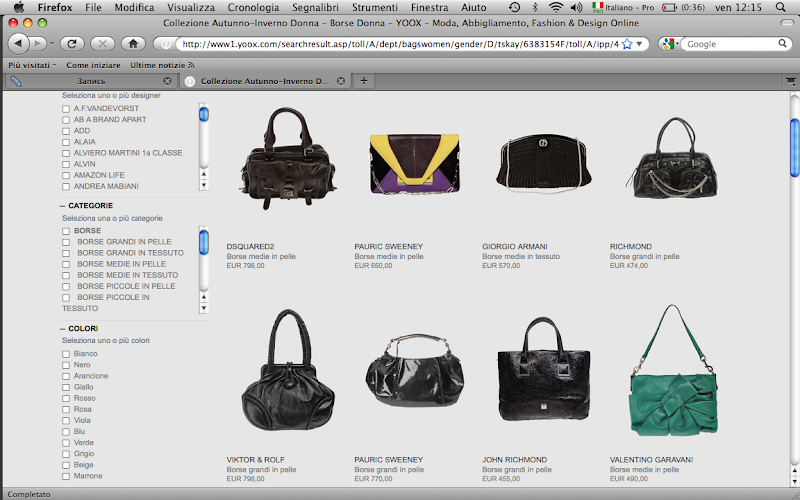Collapse the CATEGORIE filter section
Image resolution: width=800 pixels, height=500 pixels.
pyautogui.click(x=62, y=205)
